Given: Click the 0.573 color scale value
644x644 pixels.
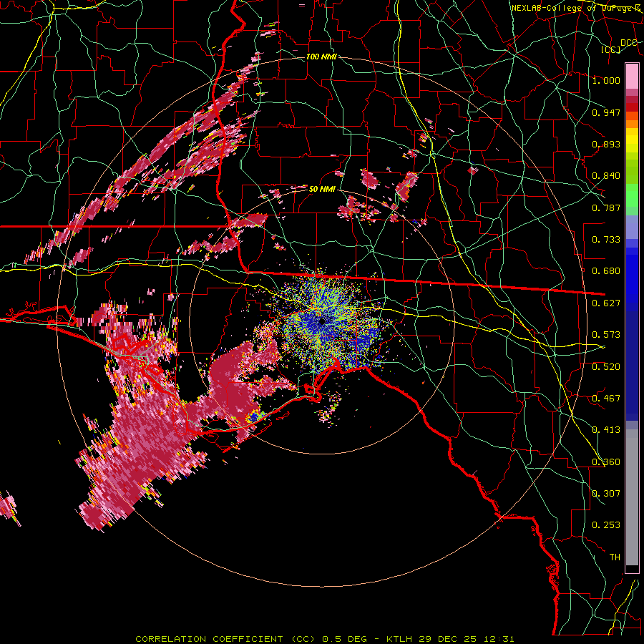Looking at the screenshot, I should [x=606, y=335].
